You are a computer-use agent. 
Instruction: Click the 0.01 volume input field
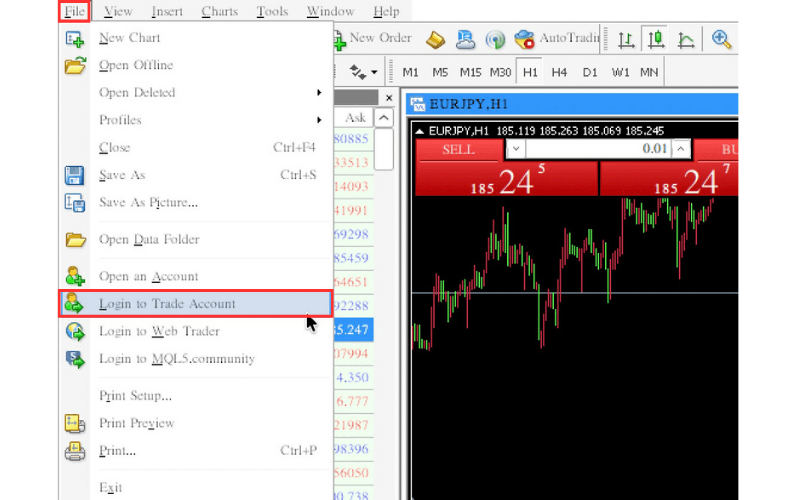click(x=598, y=149)
